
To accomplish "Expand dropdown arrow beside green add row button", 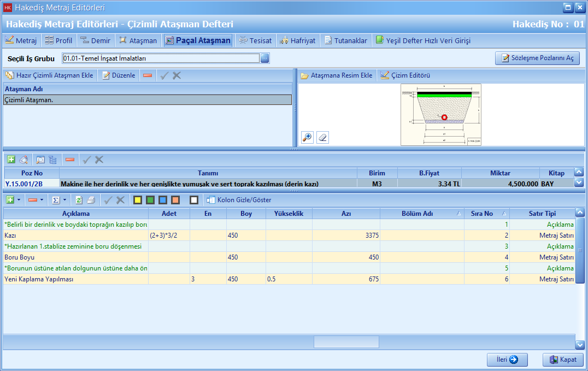I will pos(19,200).
